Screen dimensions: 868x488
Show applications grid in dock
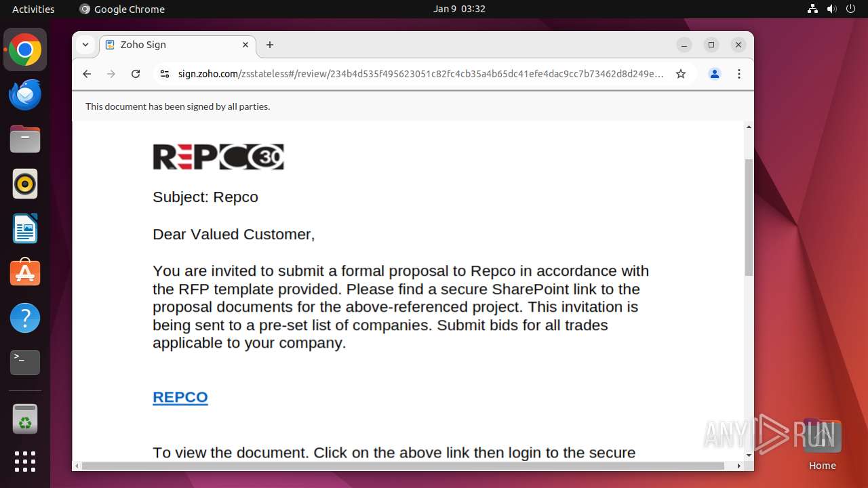point(25,462)
